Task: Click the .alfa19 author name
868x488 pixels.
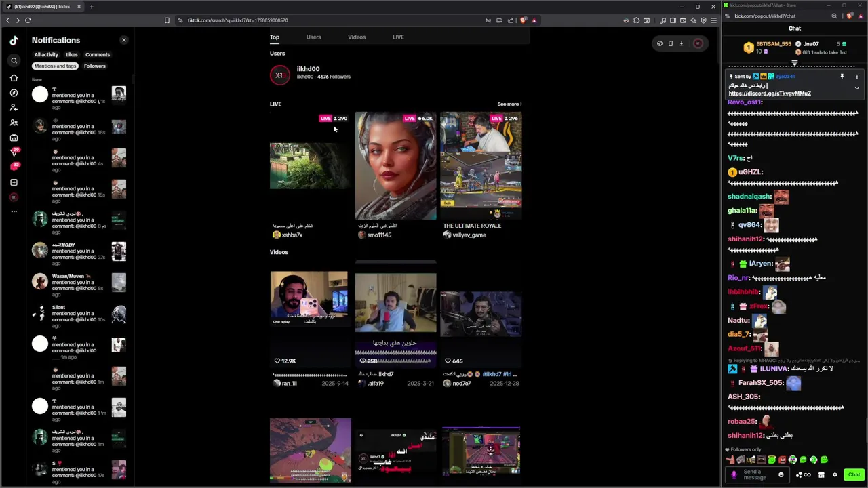Action: (376, 384)
